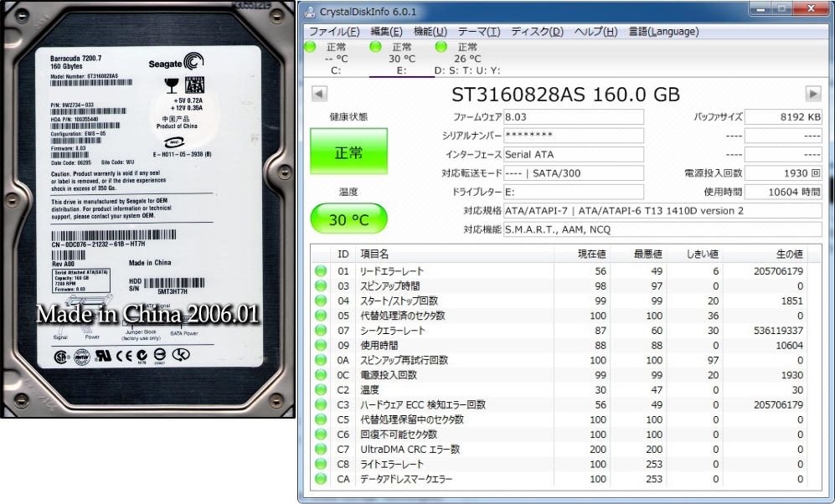Click the CrystalDiskInfo title bar icon
Image resolution: width=835 pixels, height=504 pixels.
pos(309,12)
